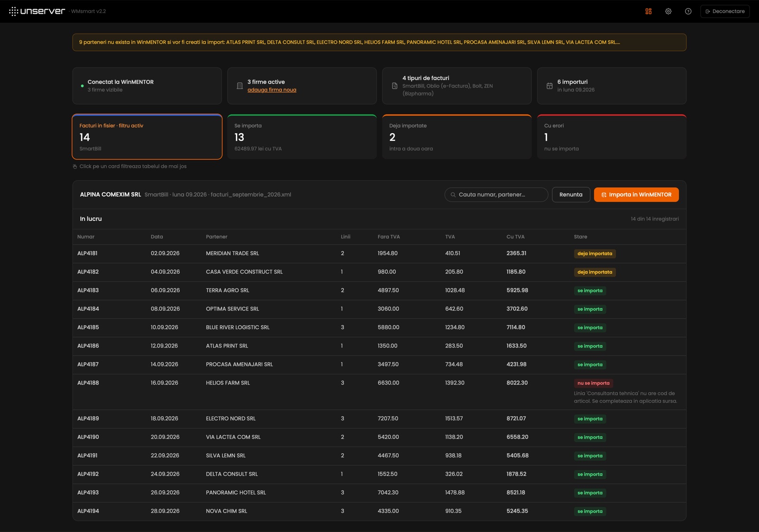Click the Cu TVA column header
The image size is (759, 532).
click(x=516, y=237)
